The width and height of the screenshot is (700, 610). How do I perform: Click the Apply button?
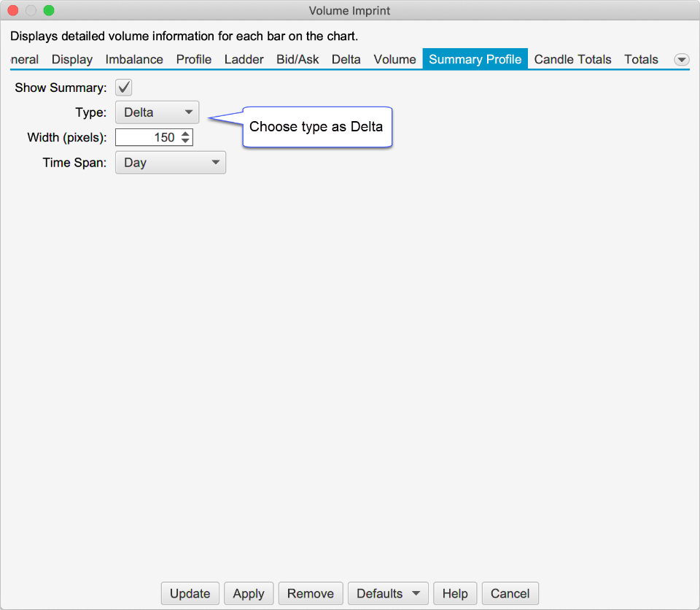click(x=249, y=593)
